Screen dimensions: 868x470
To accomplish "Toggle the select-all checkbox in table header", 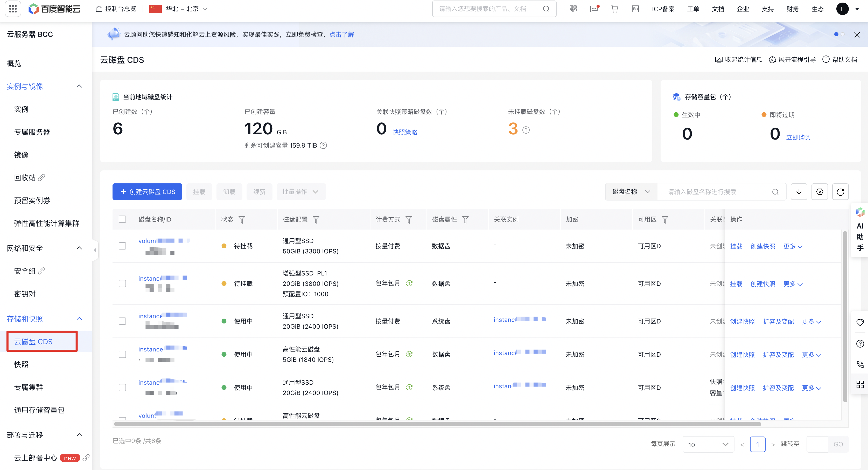I will (x=122, y=219).
